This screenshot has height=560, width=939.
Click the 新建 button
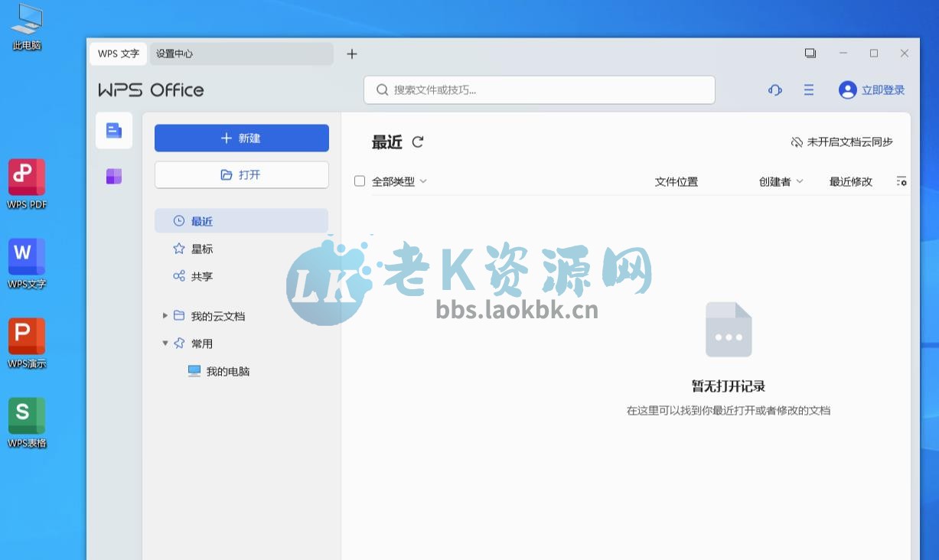click(242, 138)
